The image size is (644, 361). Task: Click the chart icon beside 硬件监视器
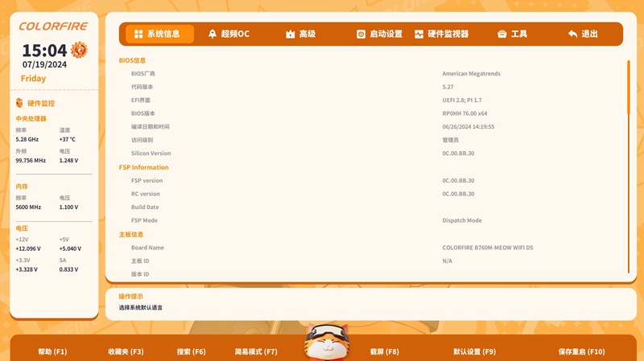click(x=419, y=35)
